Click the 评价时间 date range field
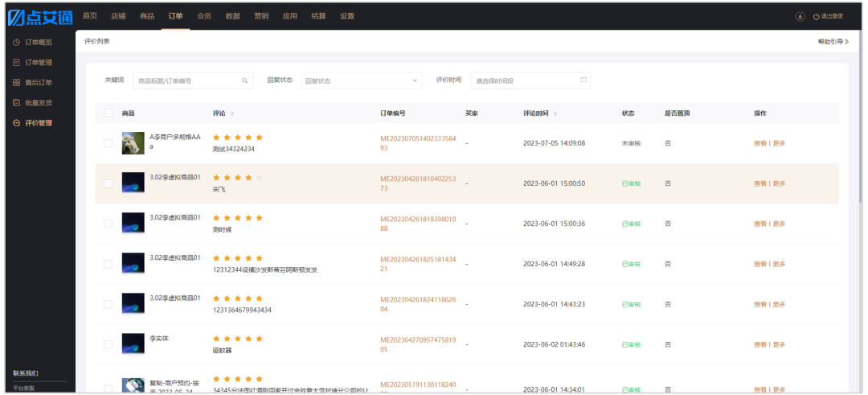The height and width of the screenshot is (395, 868). click(x=530, y=80)
